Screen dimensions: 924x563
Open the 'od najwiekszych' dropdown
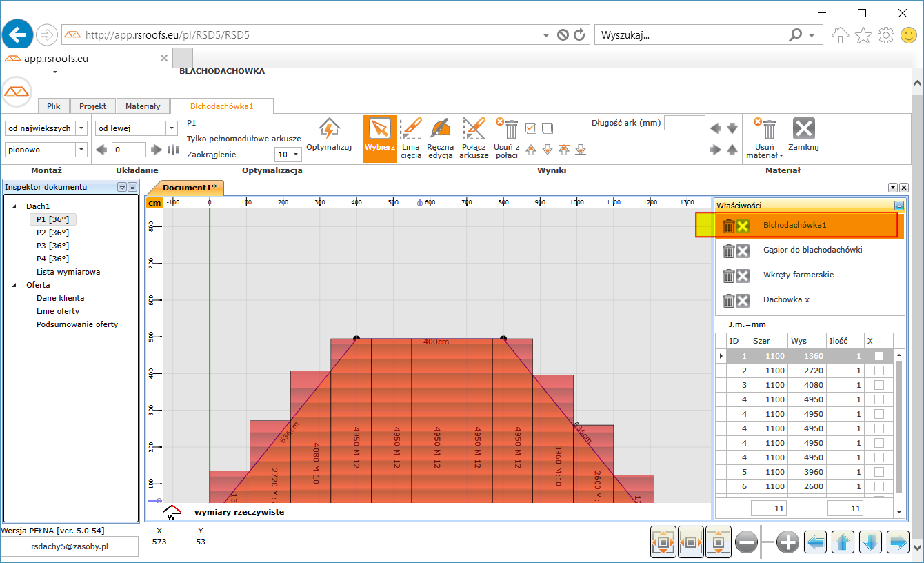tap(81, 128)
